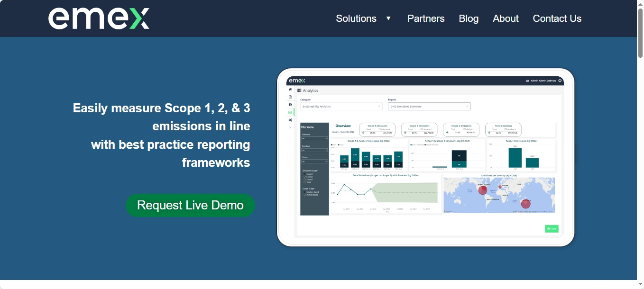Click the Filter menu heading in the dashboard

(307, 127)
